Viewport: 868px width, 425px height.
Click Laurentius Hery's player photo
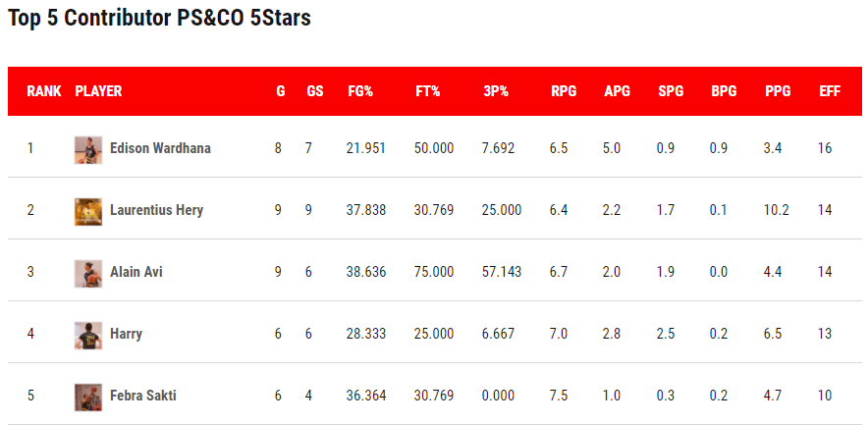pyautogui.click(x=88, y=211)
